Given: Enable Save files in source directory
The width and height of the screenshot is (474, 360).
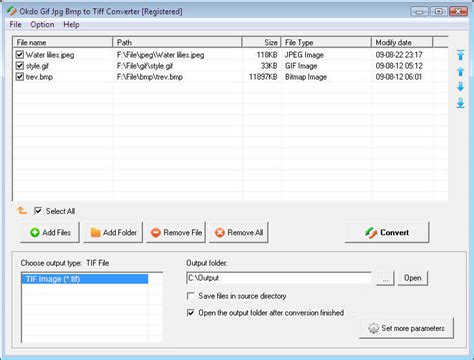Looking at the screenshot, I should (x=191, y=296).
